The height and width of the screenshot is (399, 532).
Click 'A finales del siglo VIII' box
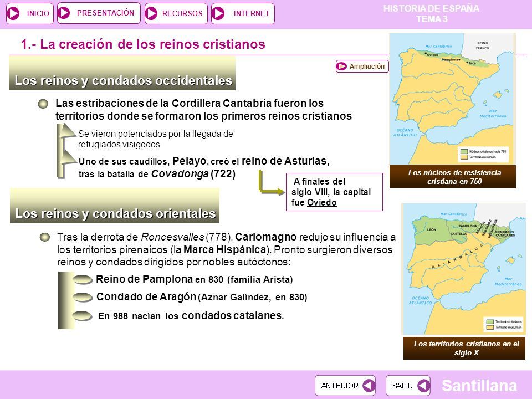click(334, 192)
